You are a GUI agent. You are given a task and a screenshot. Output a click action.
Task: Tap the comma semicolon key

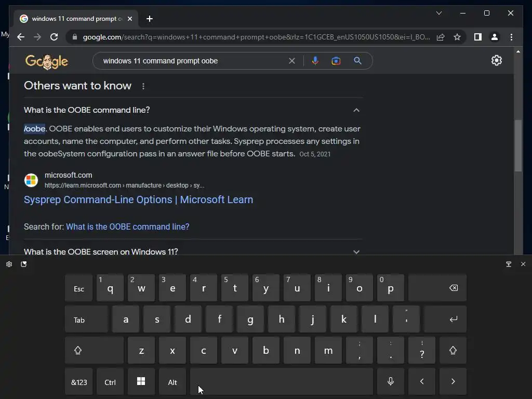point(360,350)
